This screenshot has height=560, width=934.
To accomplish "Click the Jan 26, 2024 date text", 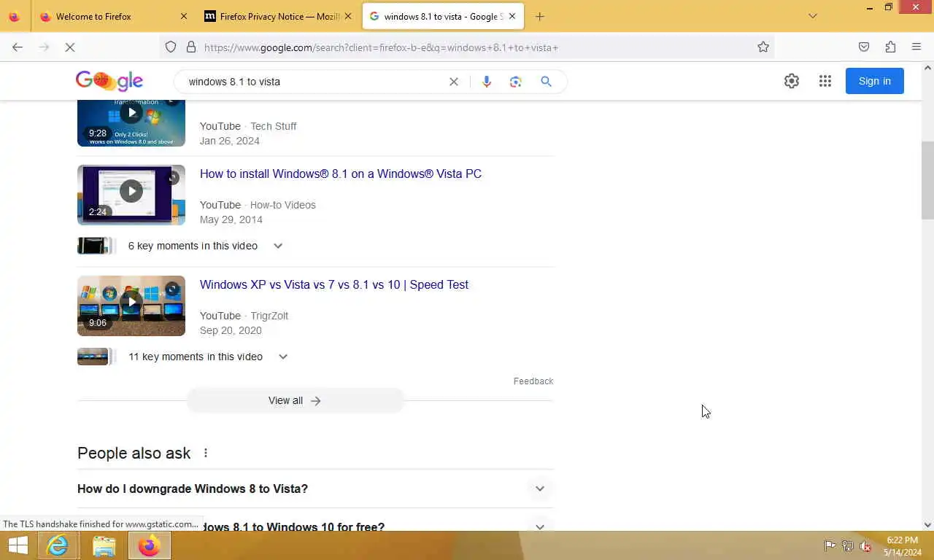I will [x=230, y=141].
